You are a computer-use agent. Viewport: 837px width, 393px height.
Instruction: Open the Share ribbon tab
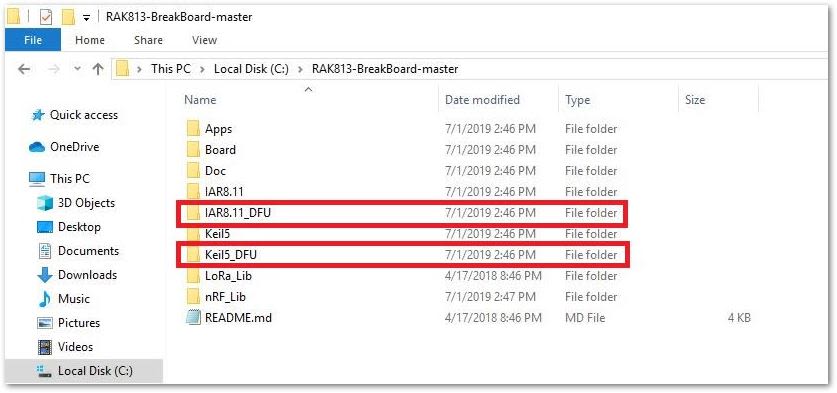coord(148,40)
